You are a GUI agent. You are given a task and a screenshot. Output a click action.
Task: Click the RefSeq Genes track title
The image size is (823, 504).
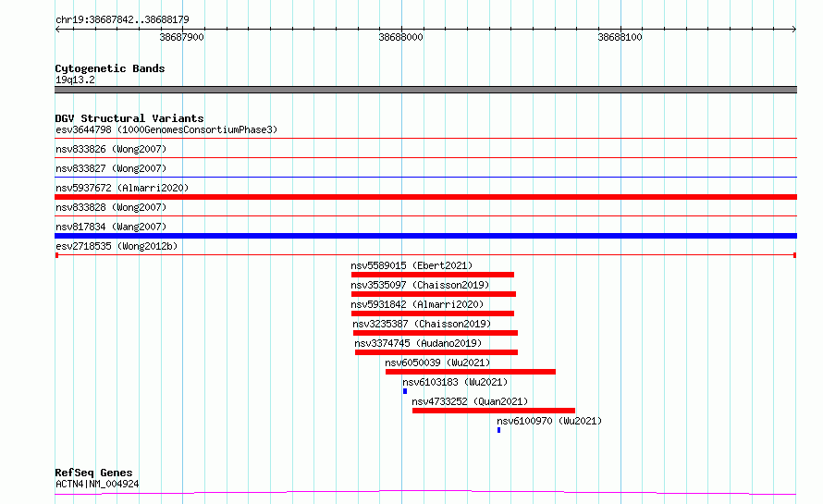tap(93, 473)
